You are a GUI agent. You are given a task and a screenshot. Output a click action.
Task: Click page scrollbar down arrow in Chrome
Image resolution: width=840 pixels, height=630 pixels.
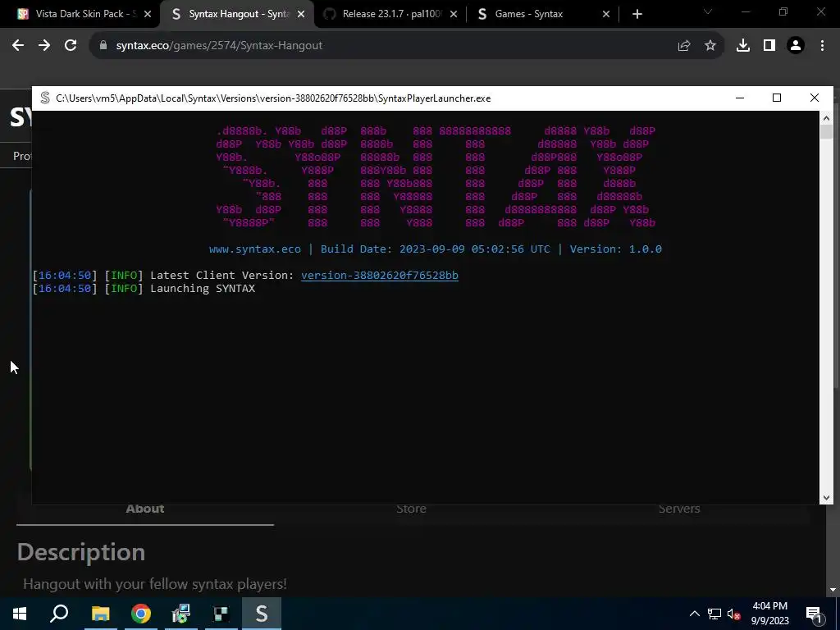[833, 590]
